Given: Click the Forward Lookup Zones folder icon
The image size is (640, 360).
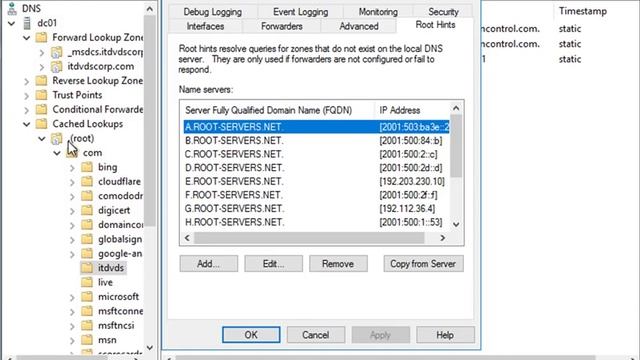Looking at the screenshot, I should coord(41,38).
